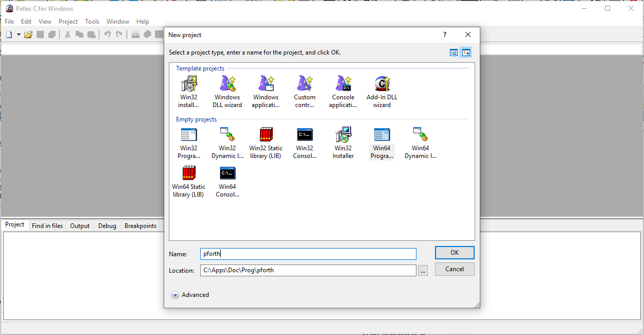Click the Paste toolbar icon
The height and width of the screenshot is (335, 644).
coord(92,34)
